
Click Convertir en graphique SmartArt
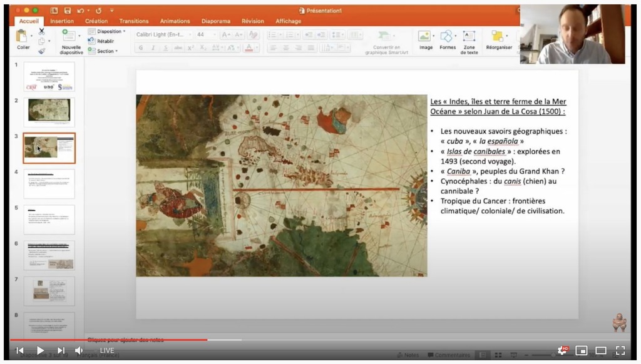386,43
